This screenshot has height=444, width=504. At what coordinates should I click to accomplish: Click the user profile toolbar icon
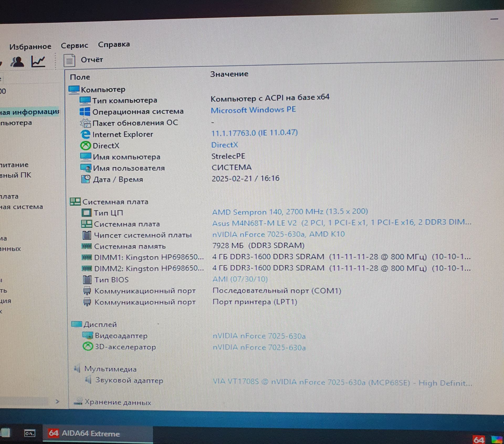[x=17, y=62]
